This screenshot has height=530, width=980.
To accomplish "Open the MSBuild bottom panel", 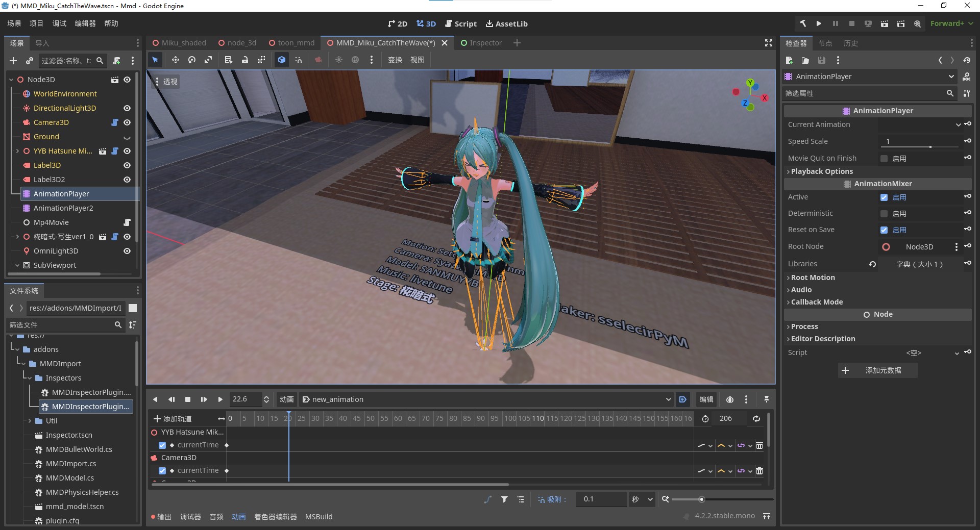I will (x=318, y=517).
